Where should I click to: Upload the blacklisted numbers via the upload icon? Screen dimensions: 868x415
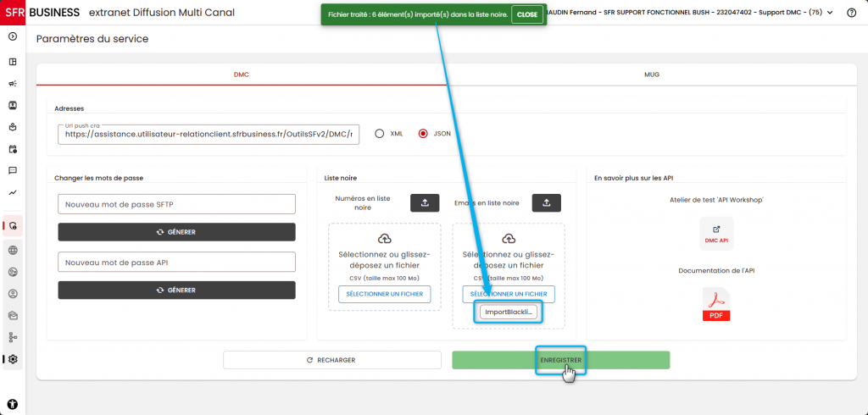[x=425, y=203]
